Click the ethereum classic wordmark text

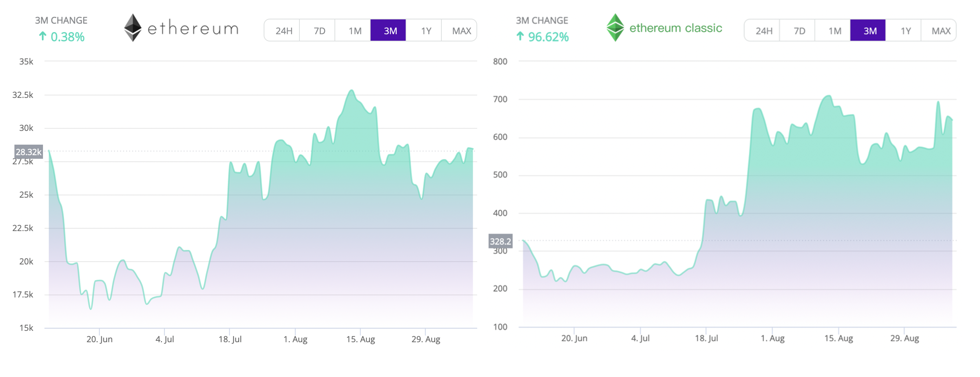tap(677, 28)
